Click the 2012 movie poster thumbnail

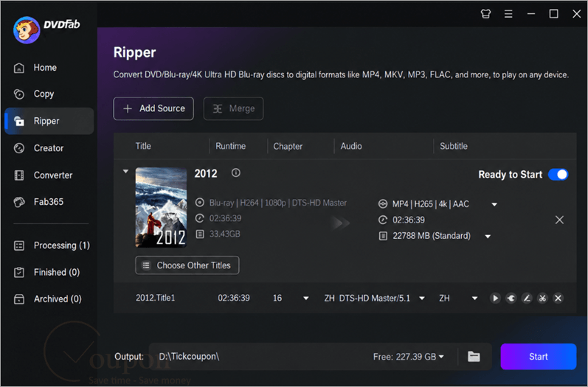pyautogui.click(x=161, y=207)
